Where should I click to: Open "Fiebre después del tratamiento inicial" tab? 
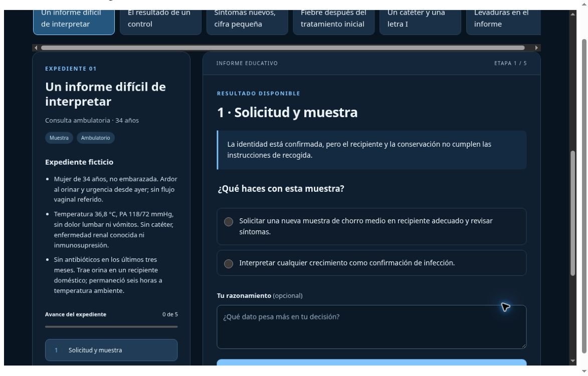coord(334,22)
